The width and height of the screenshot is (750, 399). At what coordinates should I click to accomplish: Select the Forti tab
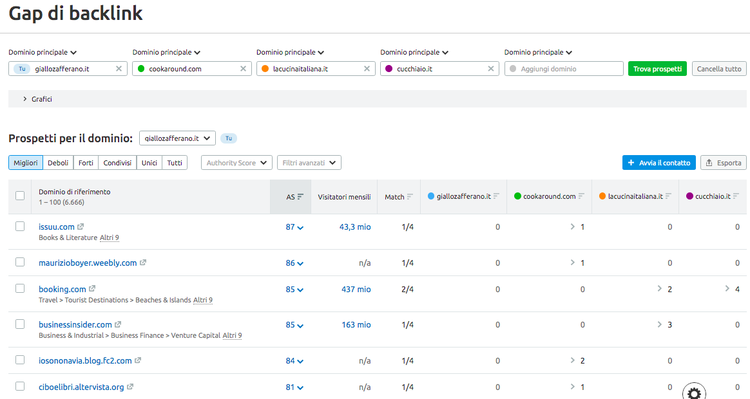pyautogui.click(x=86, y=163)
